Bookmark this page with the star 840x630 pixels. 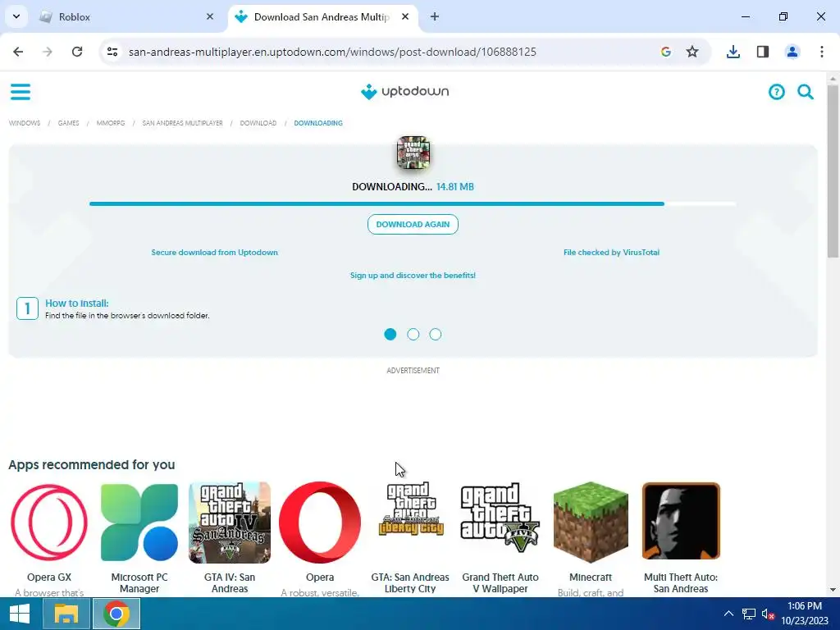(692, 52)
